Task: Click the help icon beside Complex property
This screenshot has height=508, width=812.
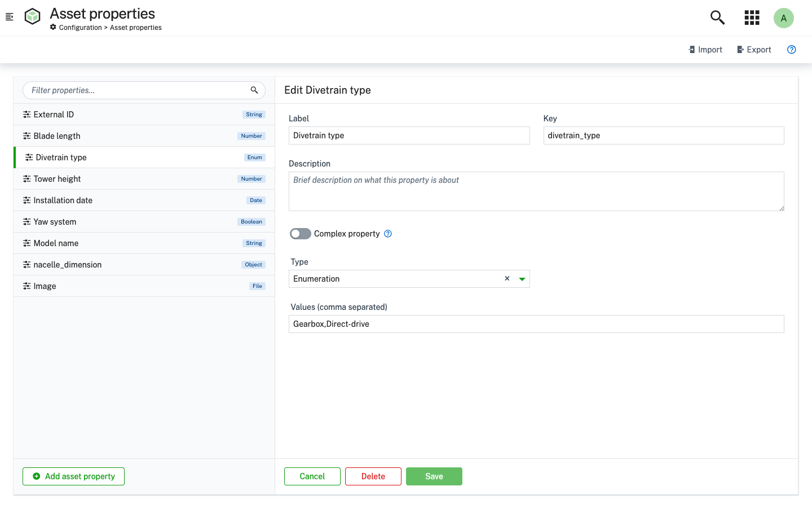Action: [387, 233]
